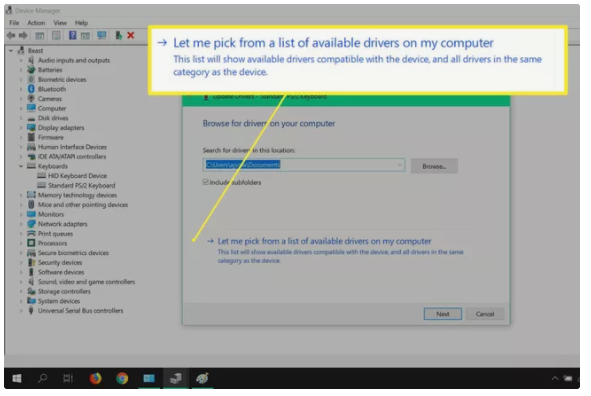Click the Back arrow in Device Manager toolbar
This screenshot has height=396, width=591.
[11, 36]
